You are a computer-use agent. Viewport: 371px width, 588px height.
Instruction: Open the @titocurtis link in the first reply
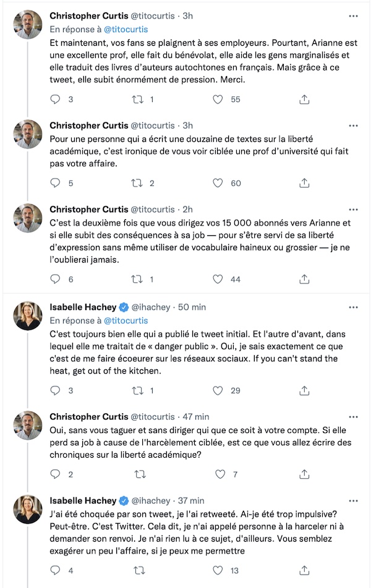click(126, 29)
